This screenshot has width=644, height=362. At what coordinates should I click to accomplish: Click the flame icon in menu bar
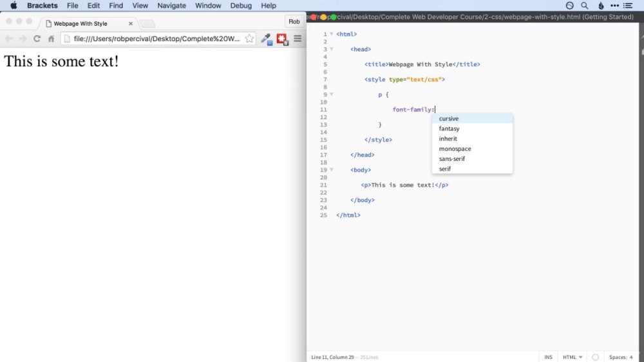tap(601, 5)
